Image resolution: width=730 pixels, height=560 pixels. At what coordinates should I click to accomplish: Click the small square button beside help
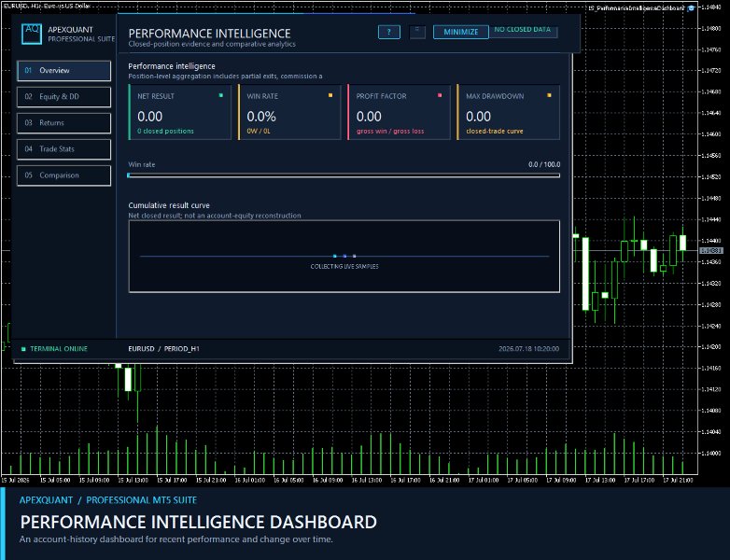click(417, 32)
